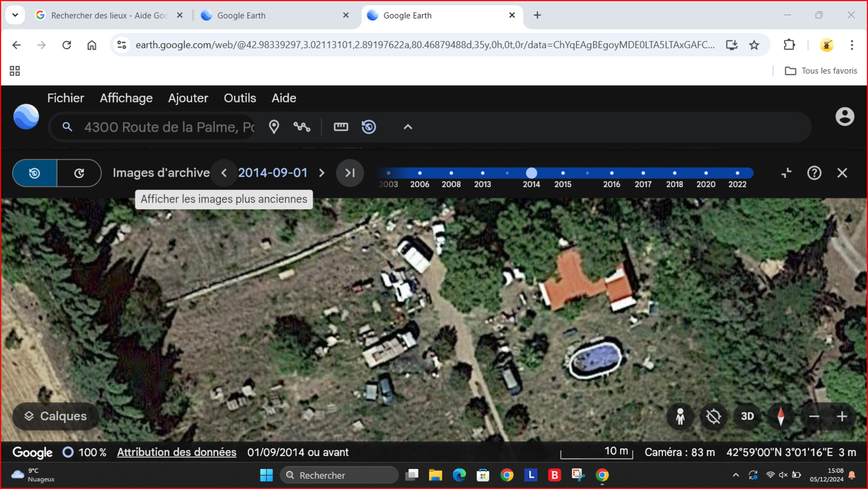Screen dimensions: 868x489
Task: Select the 2018 point on timeline
Action: [x=674, y=173]
